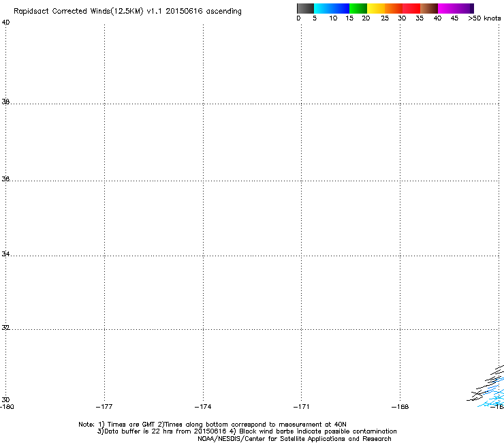
Task: Click the black wind barbs cluster
Action: pyautogui.click(x=485, y=383)
